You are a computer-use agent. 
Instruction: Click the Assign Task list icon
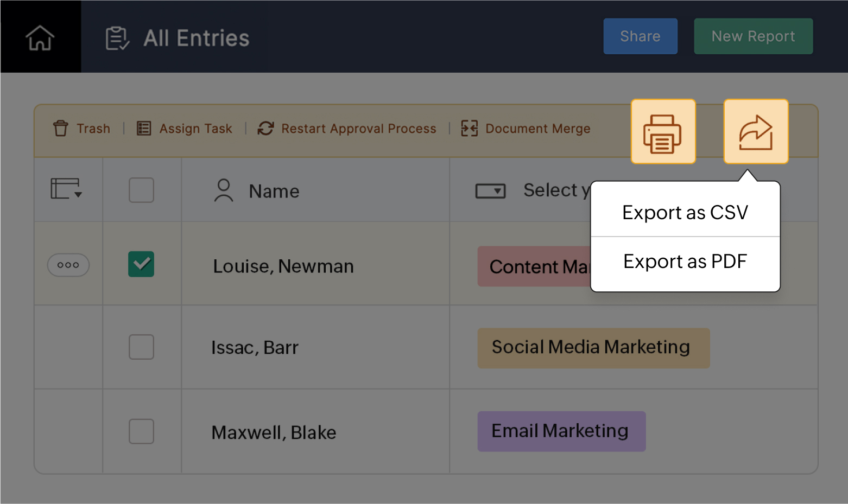(144, 129)
